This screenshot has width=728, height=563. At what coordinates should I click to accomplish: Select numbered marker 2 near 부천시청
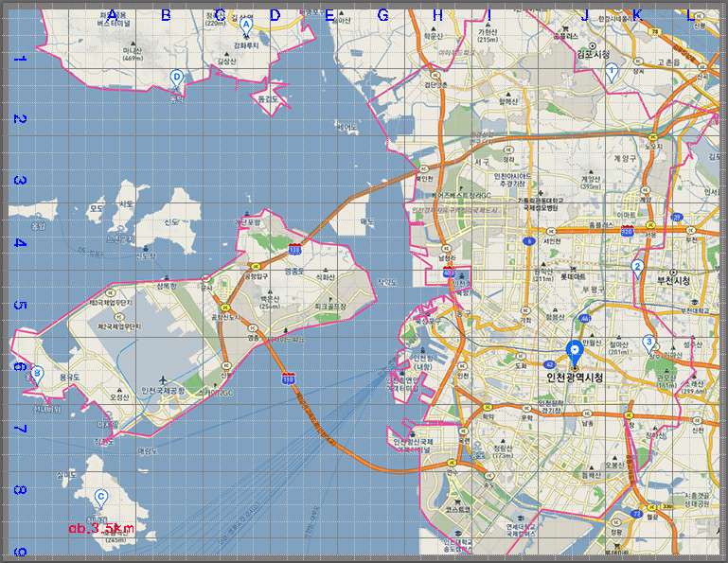click(638, 269)
